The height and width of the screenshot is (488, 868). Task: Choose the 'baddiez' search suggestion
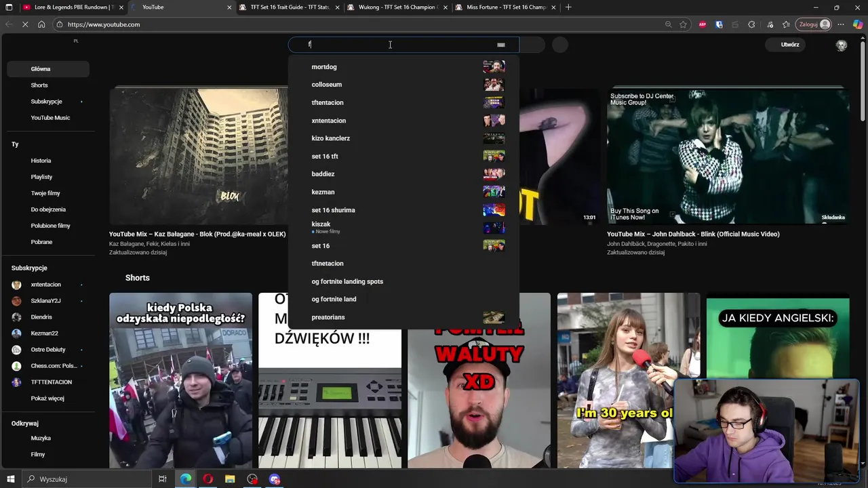click(x=403, y=174)
